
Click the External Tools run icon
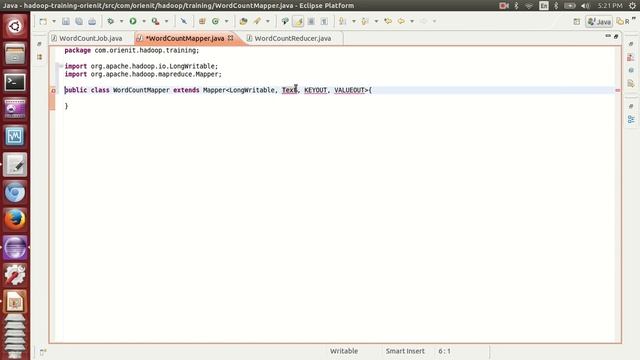click(x=156, y=21)
